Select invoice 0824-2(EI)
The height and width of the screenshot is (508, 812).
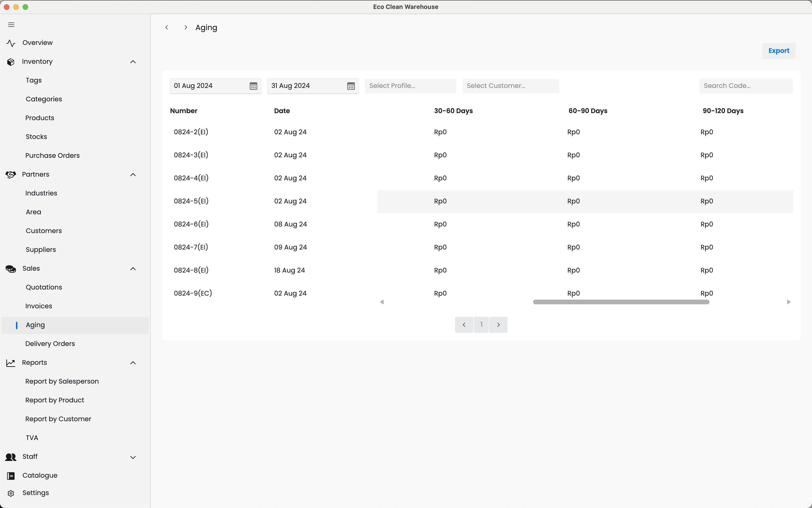click(191, 132)
